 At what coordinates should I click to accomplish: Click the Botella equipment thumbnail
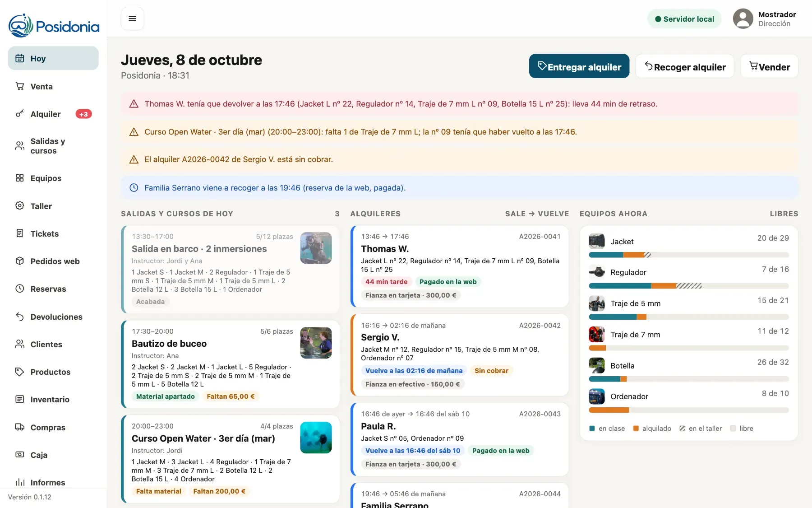click(597, 366)
